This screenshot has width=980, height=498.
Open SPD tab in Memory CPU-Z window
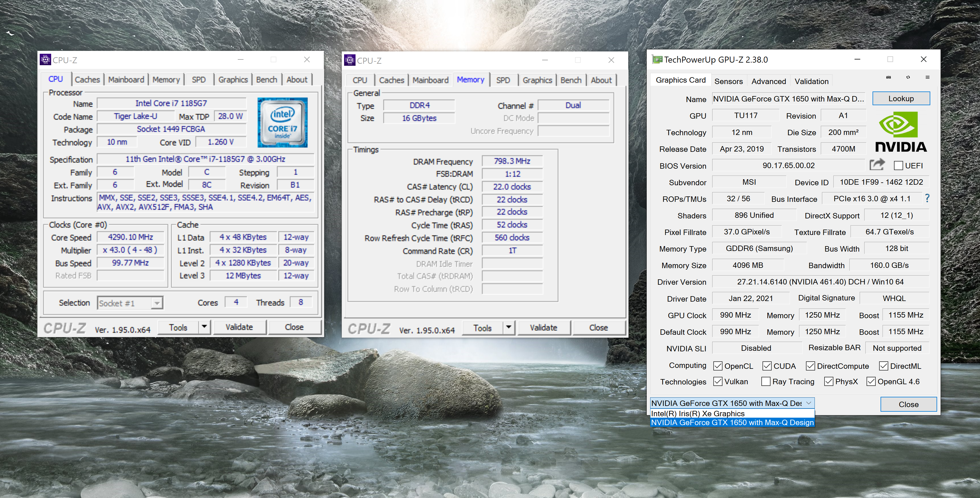point(503,80)
